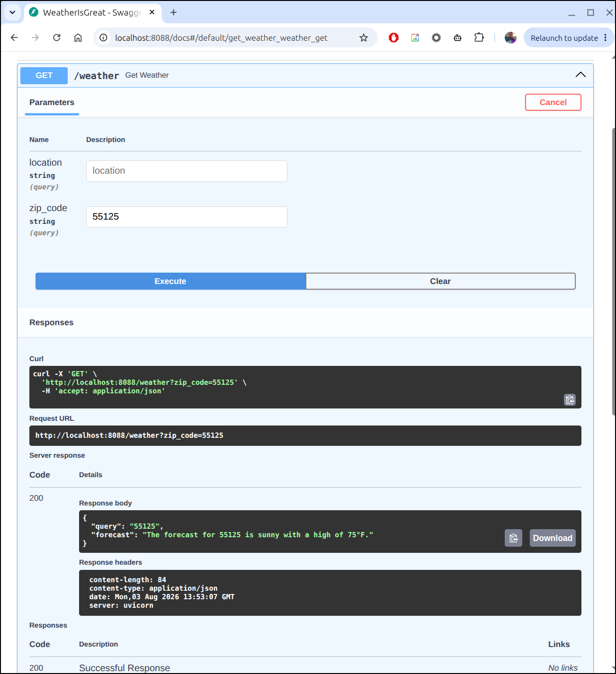Image resolution: width=616 pixels, height=674 pixels.
Task: Open the spiky sun extension icon
Action: pyautogui.click(x=437, y=37)
